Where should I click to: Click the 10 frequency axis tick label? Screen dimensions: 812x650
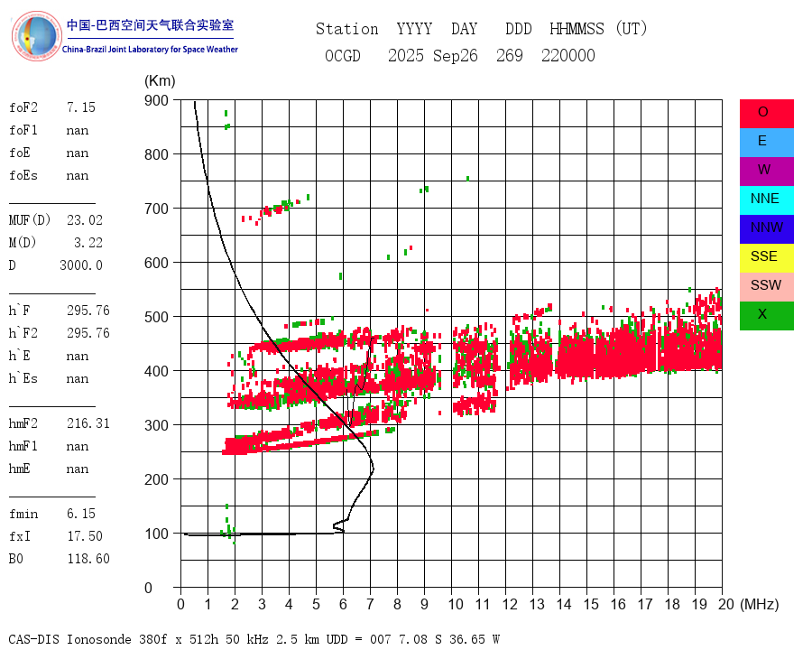[x=456, y=604]
